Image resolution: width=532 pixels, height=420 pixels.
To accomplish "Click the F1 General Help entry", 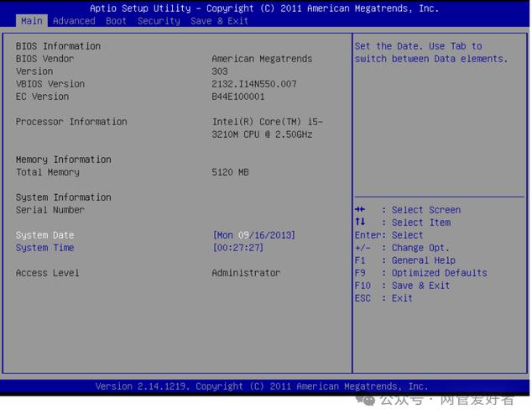I will click(404, 260).
